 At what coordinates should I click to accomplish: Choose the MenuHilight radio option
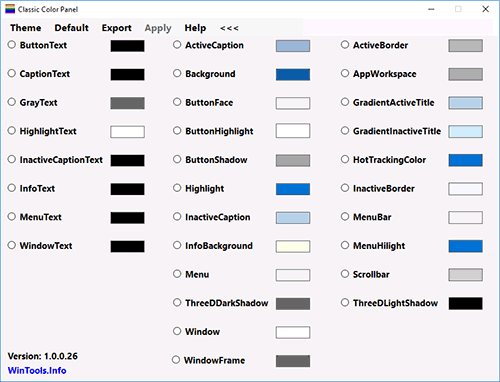pyautogui.click(x=345, y=245)
